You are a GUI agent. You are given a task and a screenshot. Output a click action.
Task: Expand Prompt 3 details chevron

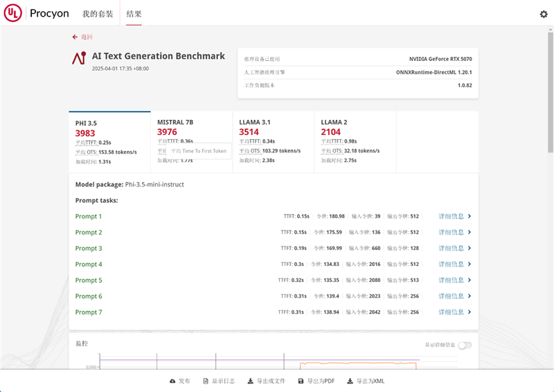click(x=470, y=248)
